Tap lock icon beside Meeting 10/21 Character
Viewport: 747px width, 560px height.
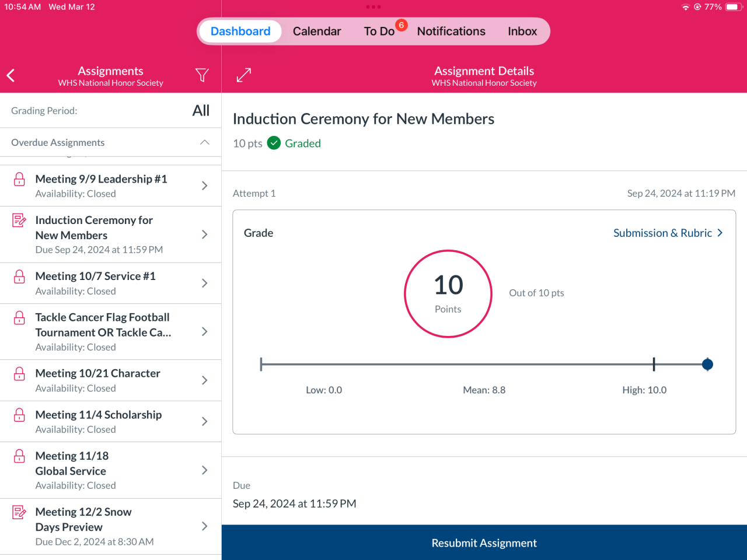(x=19, y=373)
